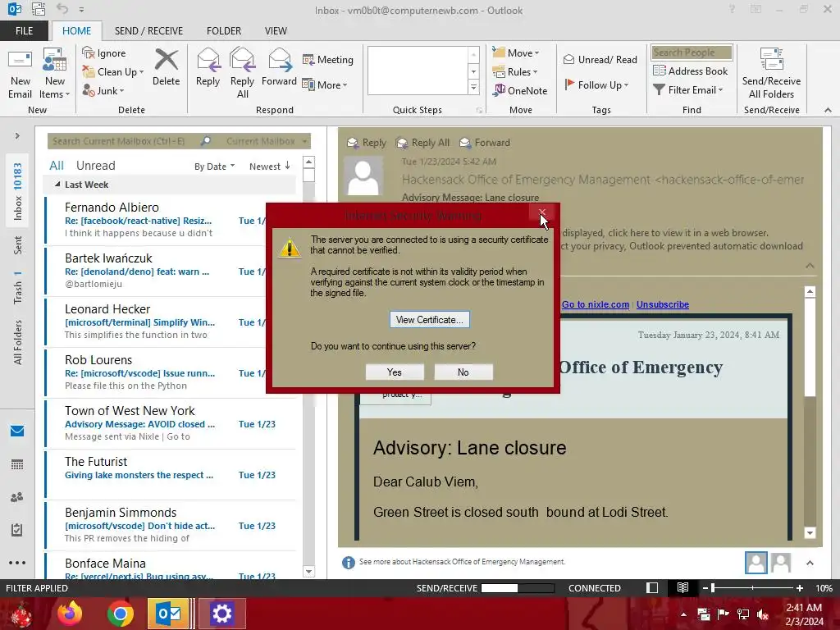Open the Move dropdown
This screenshot has width=840, height=630.
(516, 52)
